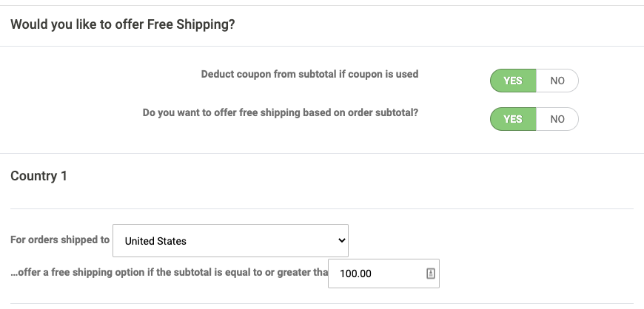The height and width of the screenshot is (309, 644).
Task: Select the green YES half of the coupon toggle
Action: pyautogui.click(x=512, y=81)
